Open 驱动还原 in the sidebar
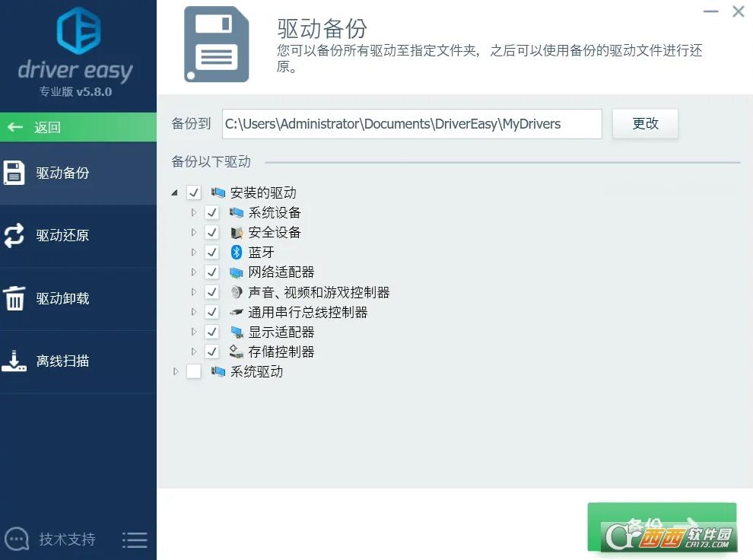753x560 pixels. (x=78, y=235)
